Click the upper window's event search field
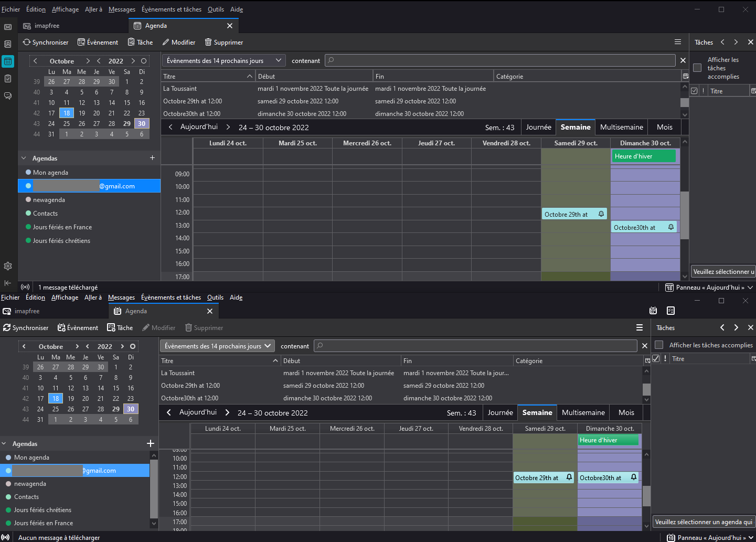 [500, 61]
